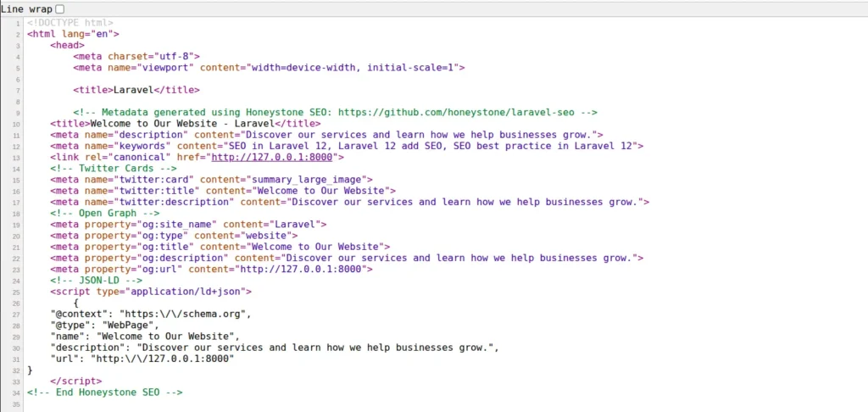Click the twitter:title meta line

pos(223,191)
